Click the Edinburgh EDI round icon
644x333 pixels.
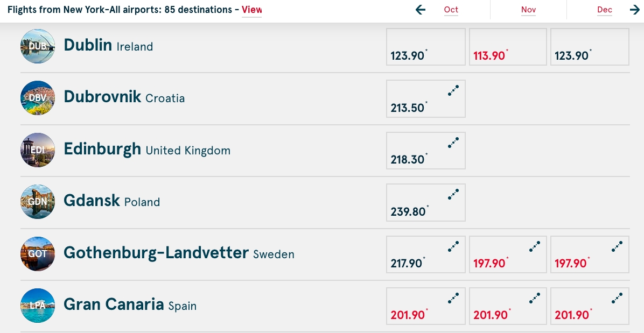[x=38, y=150]
